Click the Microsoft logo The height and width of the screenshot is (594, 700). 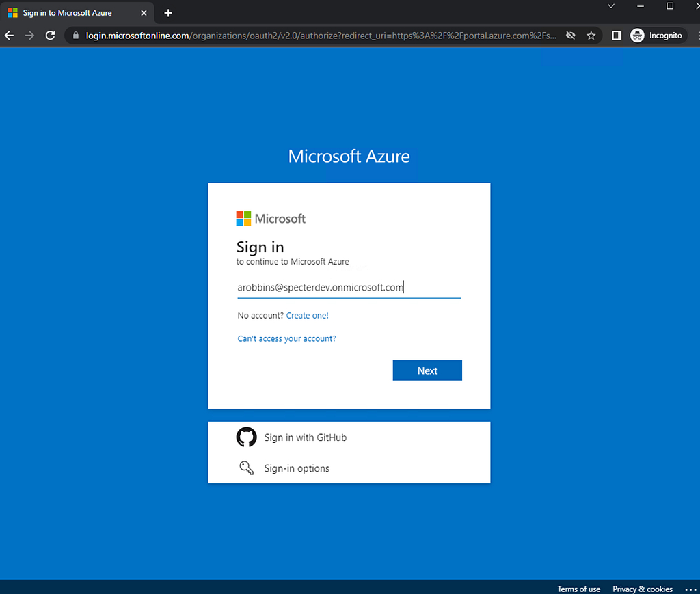[x=271, y=219]
